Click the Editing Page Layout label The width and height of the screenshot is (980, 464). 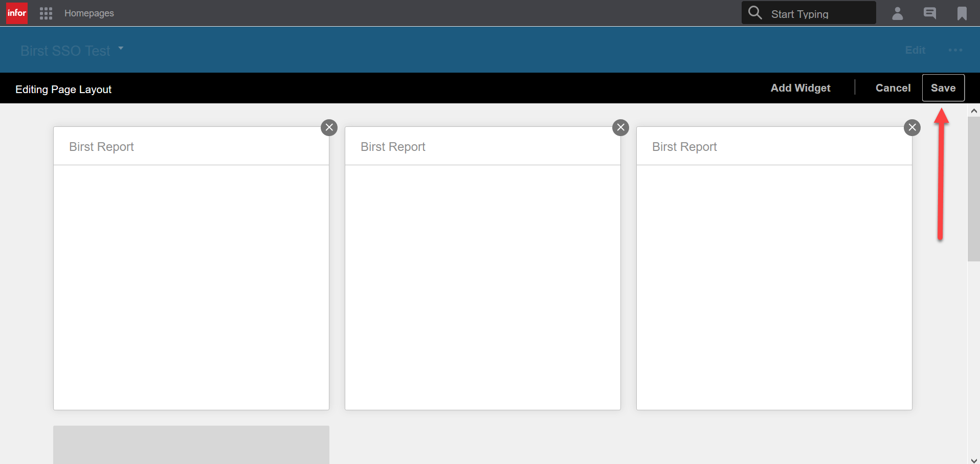click(63, 90)
